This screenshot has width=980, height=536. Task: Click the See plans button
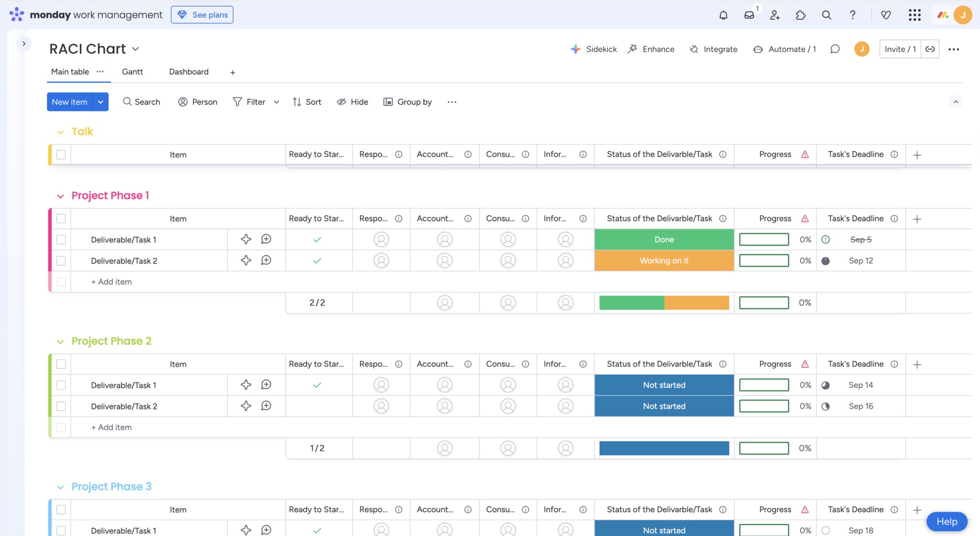[x=202, y=14]
